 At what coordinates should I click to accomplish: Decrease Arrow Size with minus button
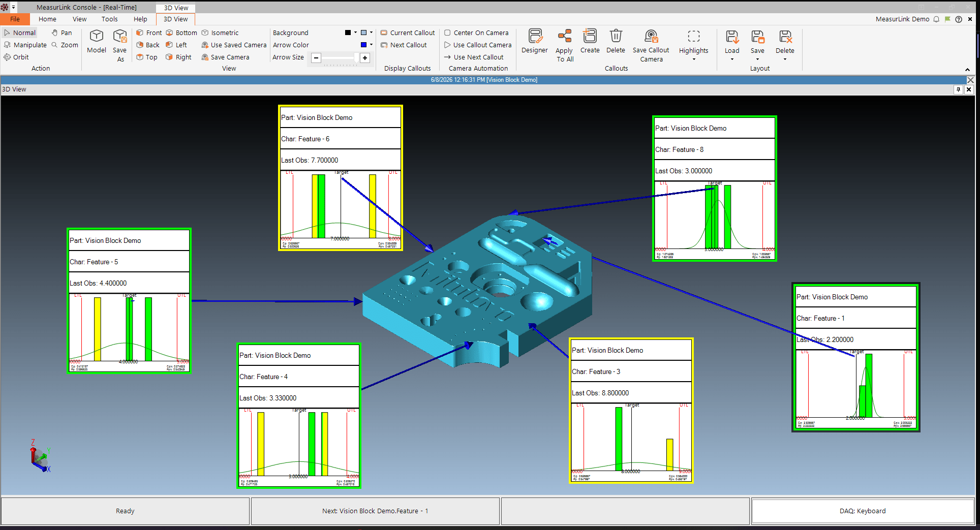(316, 57)
